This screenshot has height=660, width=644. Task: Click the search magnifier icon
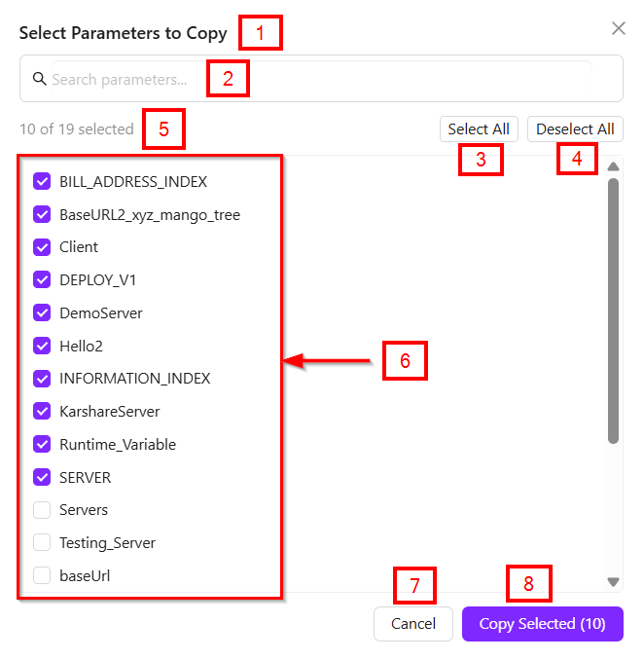click(39, 79)
